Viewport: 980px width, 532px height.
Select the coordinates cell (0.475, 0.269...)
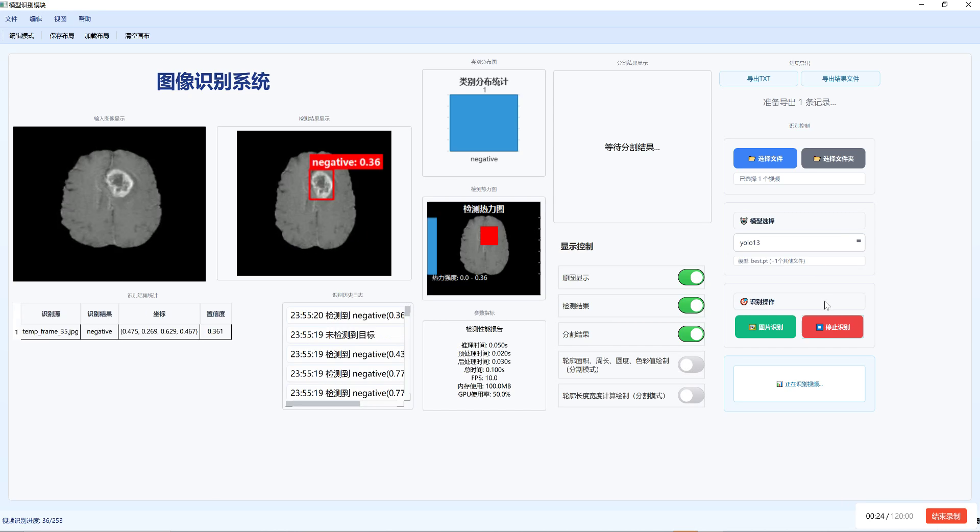[159, 331]
